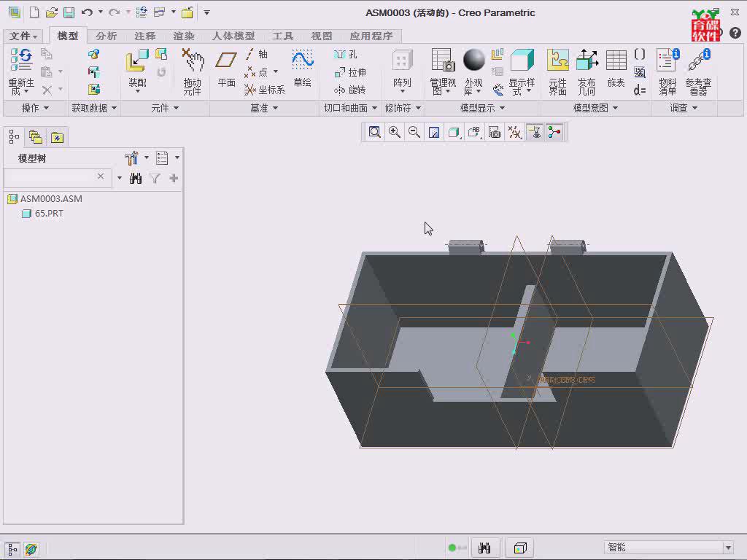Click the Open folder icon in quick access toolbar
Screen dimensions: 747x560
52,12
